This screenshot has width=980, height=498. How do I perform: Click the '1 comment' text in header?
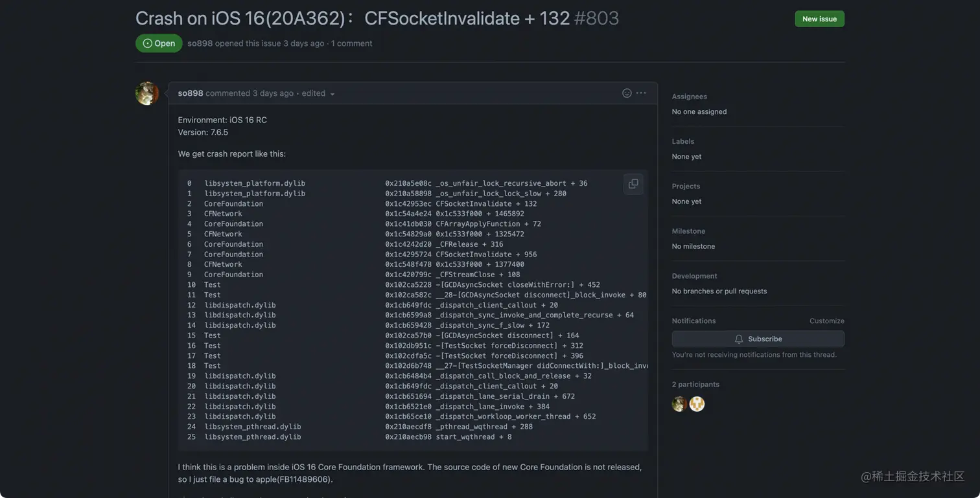(352, 43)
